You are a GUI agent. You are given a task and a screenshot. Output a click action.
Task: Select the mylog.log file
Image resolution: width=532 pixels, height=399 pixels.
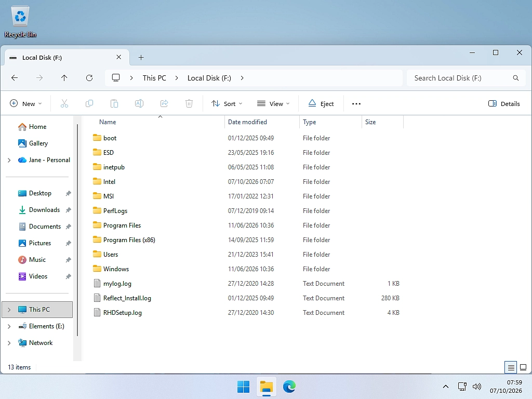click(117, 284)
